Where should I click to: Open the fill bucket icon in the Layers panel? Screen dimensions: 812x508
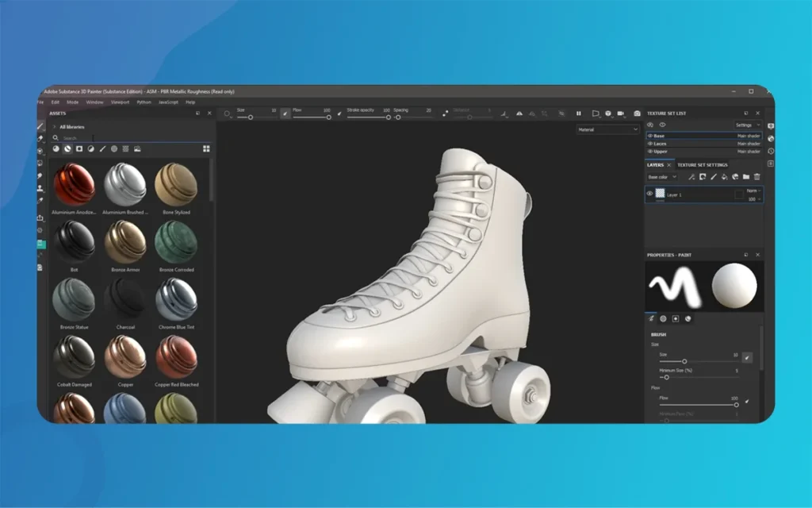[x=724, y=176]
